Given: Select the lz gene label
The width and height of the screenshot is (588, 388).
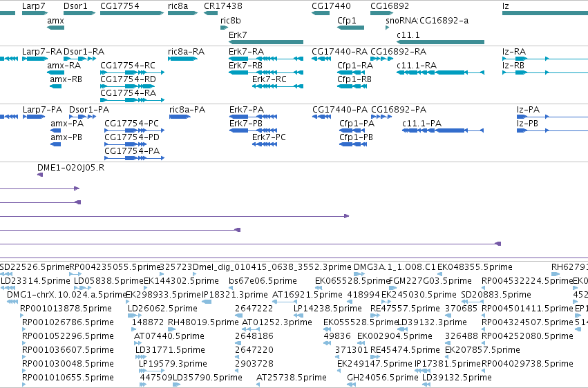Looking at the screenshot, I should point(506,6).
